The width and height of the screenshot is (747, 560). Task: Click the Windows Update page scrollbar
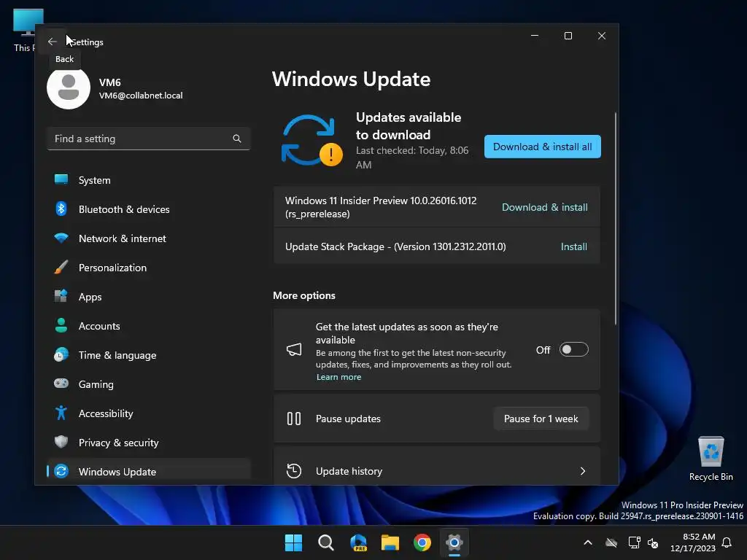coord(616,219)
